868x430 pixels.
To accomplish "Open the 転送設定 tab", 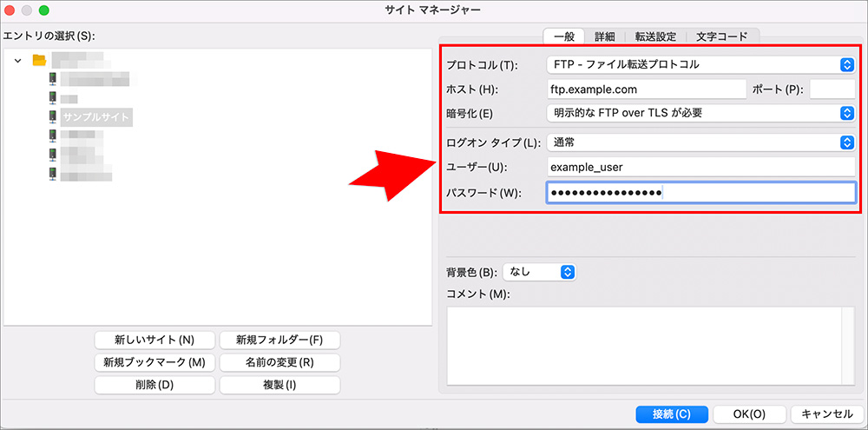I will 655,36.
